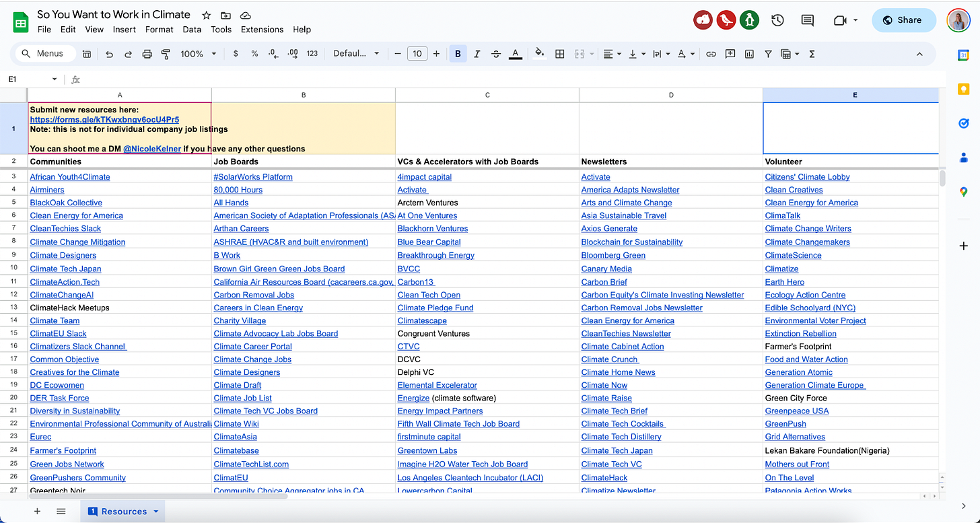980x523 pixels.
Task: Open text rotation dropdown
Action: pyautogui.click(x=685, y=54)
